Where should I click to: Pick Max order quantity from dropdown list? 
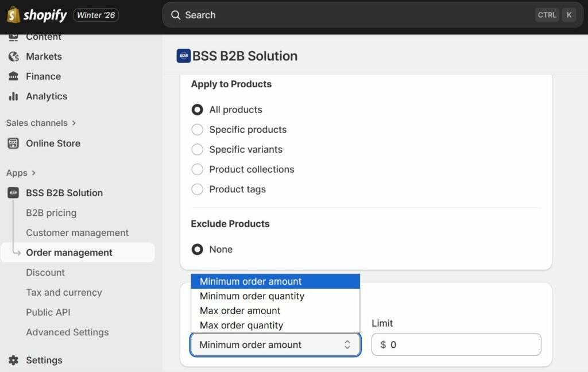click(275, 325)
